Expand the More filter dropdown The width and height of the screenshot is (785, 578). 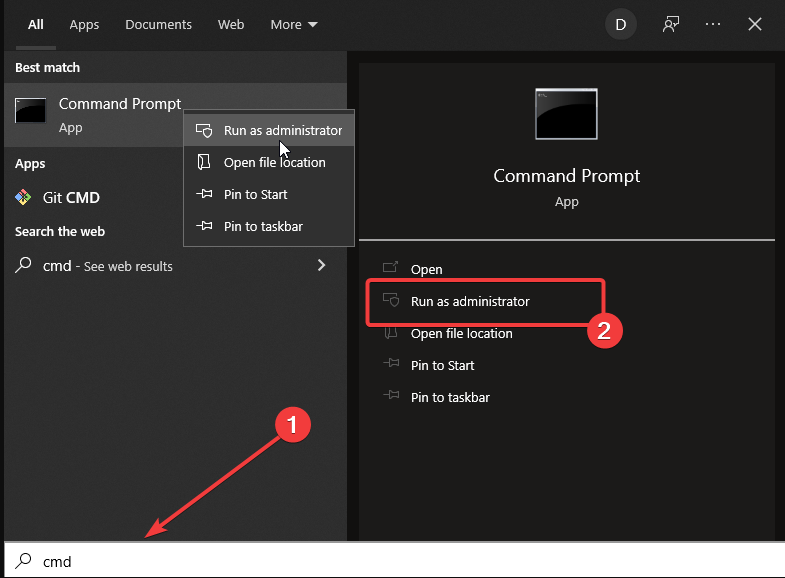pyautogui.click(x=294, y=25)
